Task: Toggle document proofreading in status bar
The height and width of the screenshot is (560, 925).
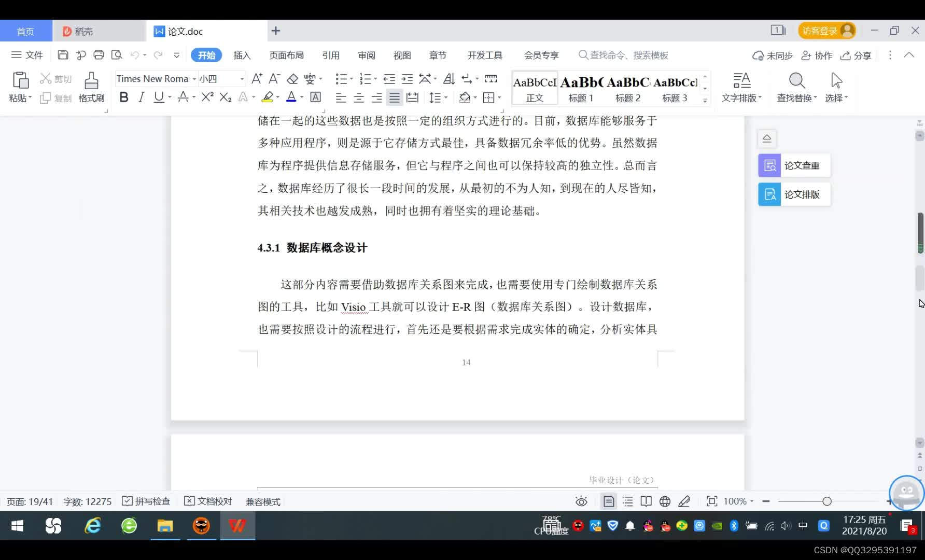Action: coord(208,501)
